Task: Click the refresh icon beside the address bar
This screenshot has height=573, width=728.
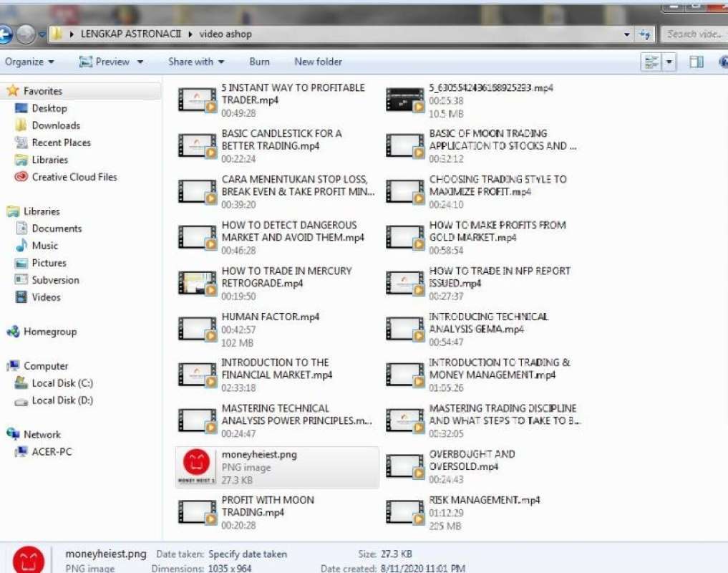Action: [x=644, y=34]
